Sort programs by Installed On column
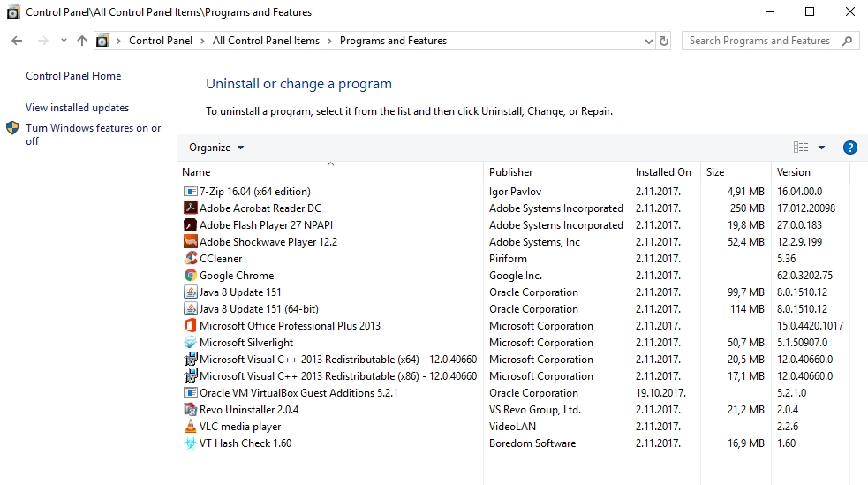868x485 pixels. click(x=663, y=172)
